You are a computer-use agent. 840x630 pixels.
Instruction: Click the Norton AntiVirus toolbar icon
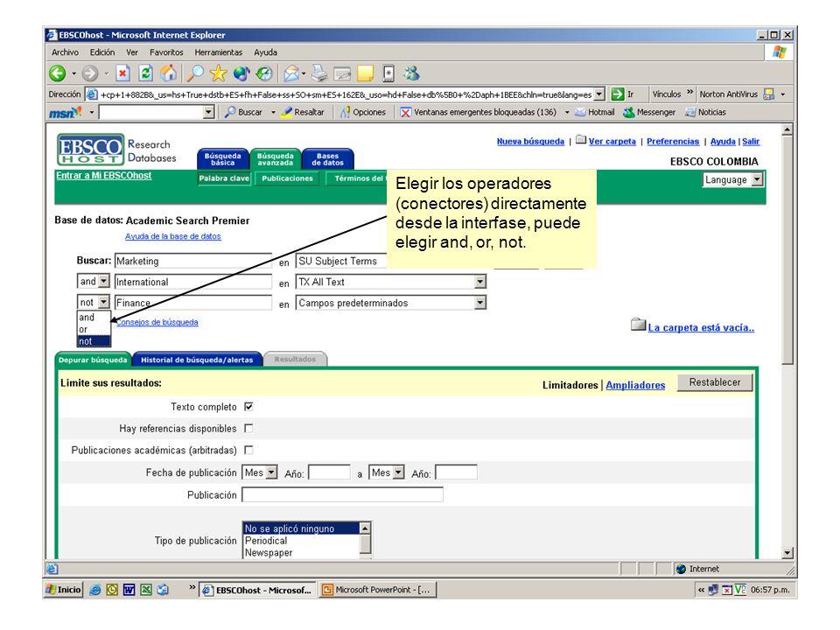(x=769, y=94)
